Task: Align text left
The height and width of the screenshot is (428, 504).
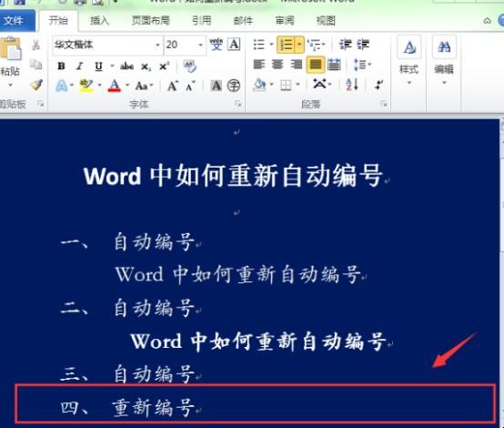Action: click(259, 65)
